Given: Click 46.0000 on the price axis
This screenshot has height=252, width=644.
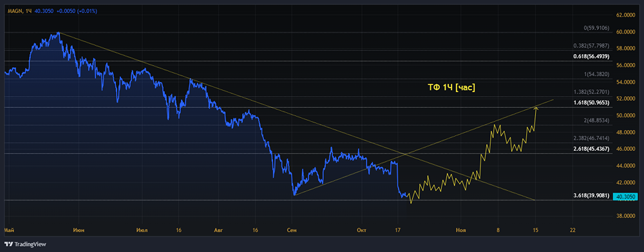Looking at the screenshot, I should [625, 150].
